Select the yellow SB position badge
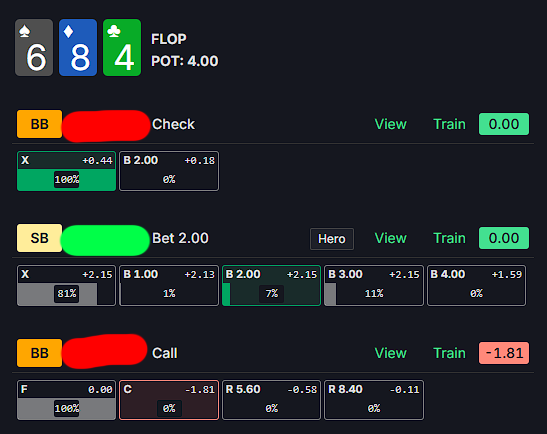547x434 pixels. 39,238
